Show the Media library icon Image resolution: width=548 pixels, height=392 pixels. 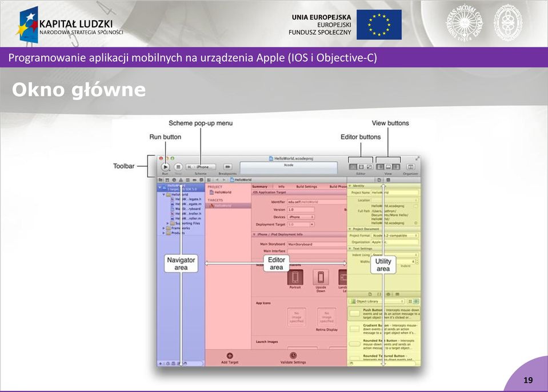pos(397,294)
